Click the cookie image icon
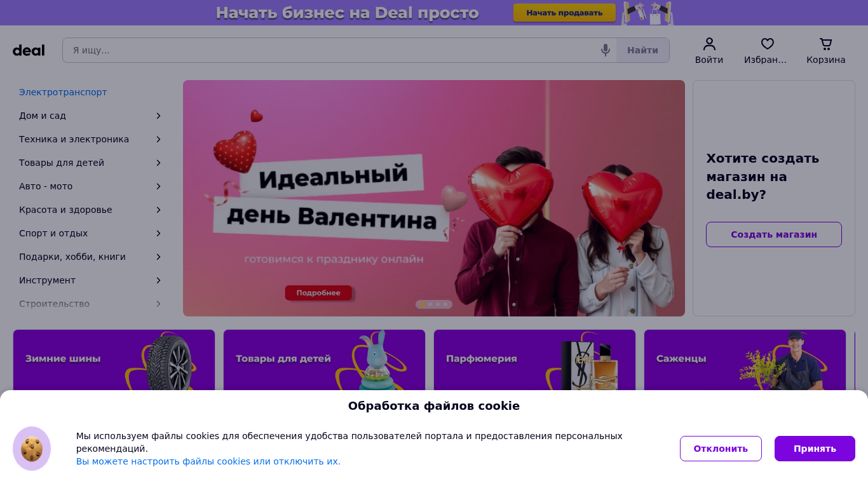868x488 pixels. point(32,449)
